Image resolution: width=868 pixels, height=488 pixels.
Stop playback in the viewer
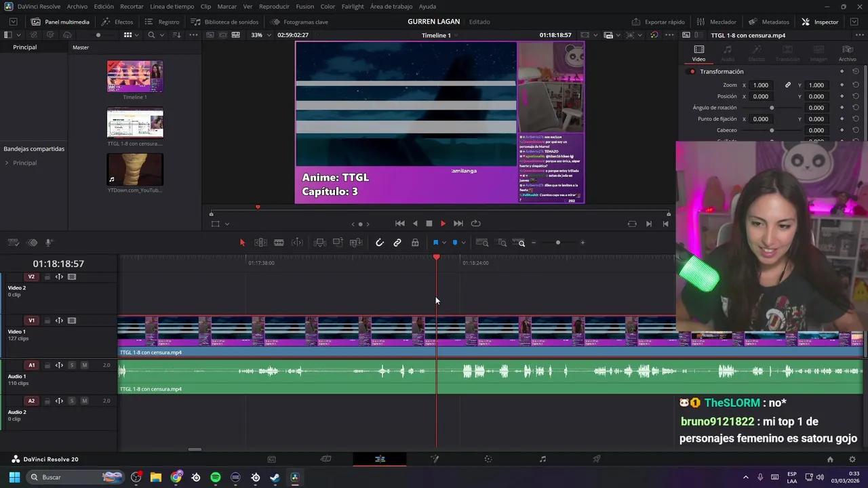(429, 224)
